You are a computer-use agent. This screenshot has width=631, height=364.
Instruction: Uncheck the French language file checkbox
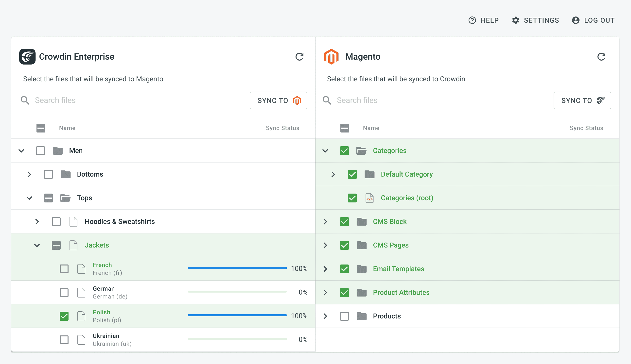(x=64, y=268)
